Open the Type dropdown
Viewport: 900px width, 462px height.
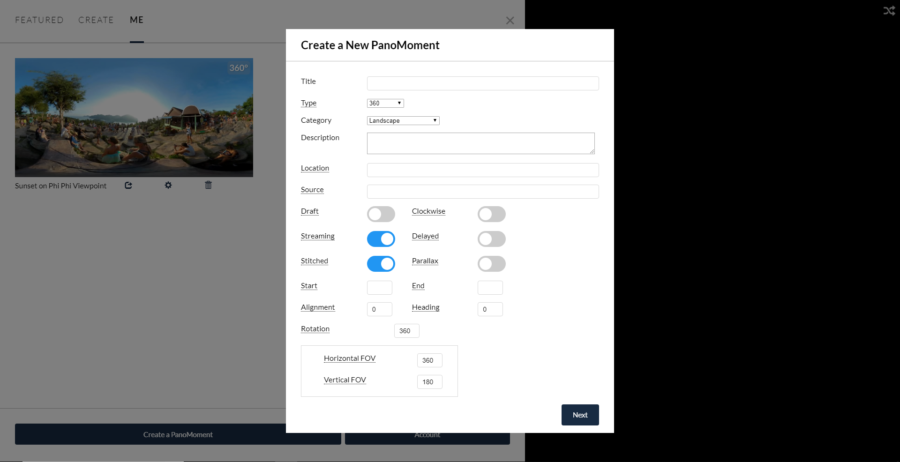[385, 102]
